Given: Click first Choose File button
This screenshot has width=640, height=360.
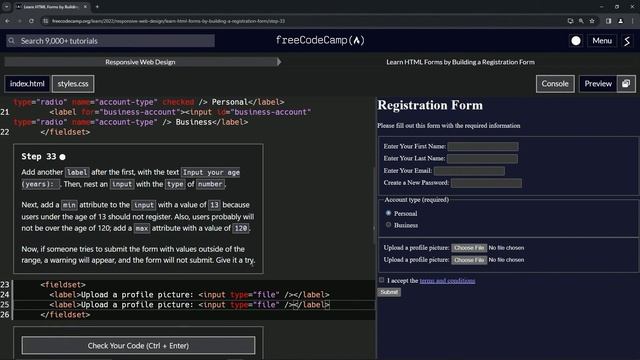Looking at the screenshot, I should pos(469,248).
